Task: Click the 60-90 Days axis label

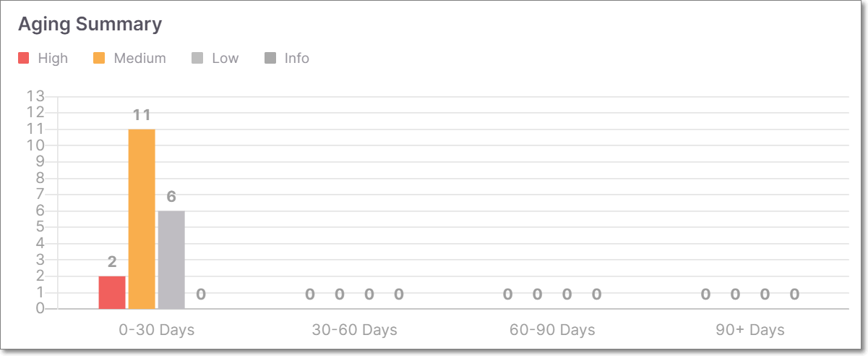Action: (x=552, y=330)
